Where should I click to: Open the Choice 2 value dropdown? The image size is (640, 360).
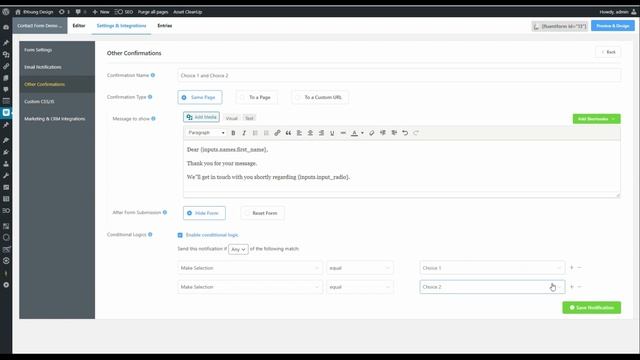click(x=492, y=287)
